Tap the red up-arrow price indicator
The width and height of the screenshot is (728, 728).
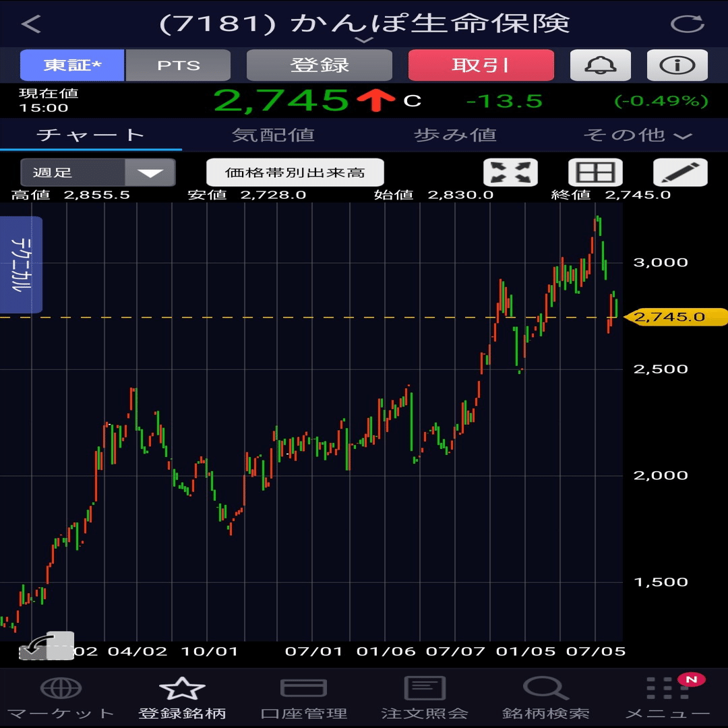[x=375, y=100]
